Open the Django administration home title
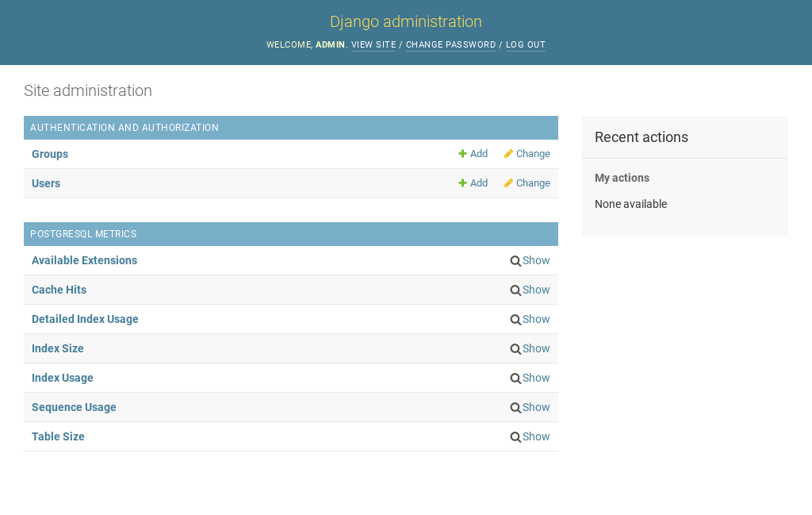This screenshot has height=515, width=812. [406, 21]
